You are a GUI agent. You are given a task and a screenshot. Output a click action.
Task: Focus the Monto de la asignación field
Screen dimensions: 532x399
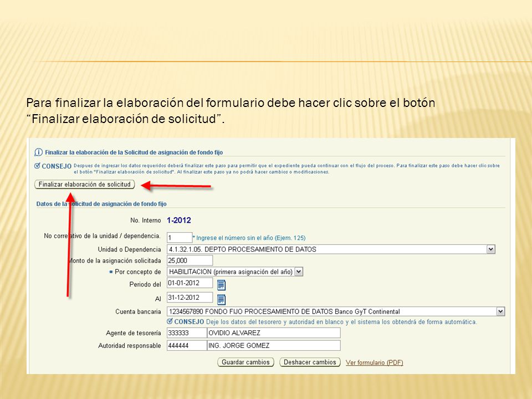tap(190, 260)
